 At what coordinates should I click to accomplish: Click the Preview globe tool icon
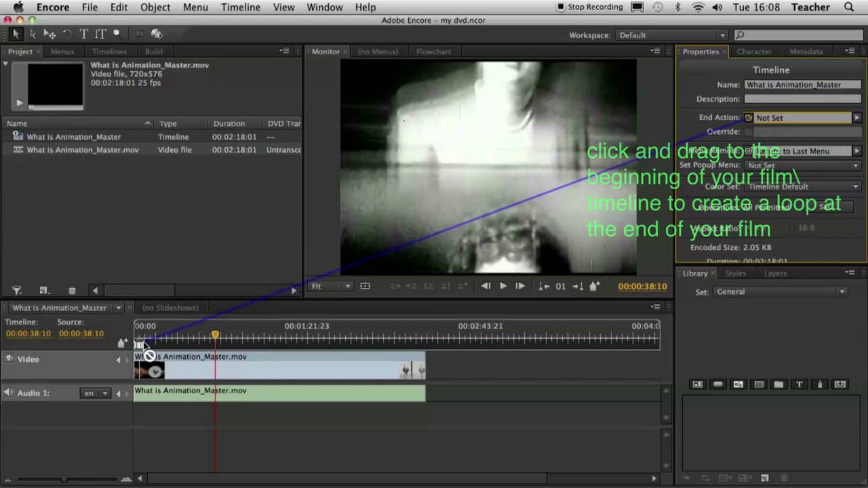tap(157, 34)
